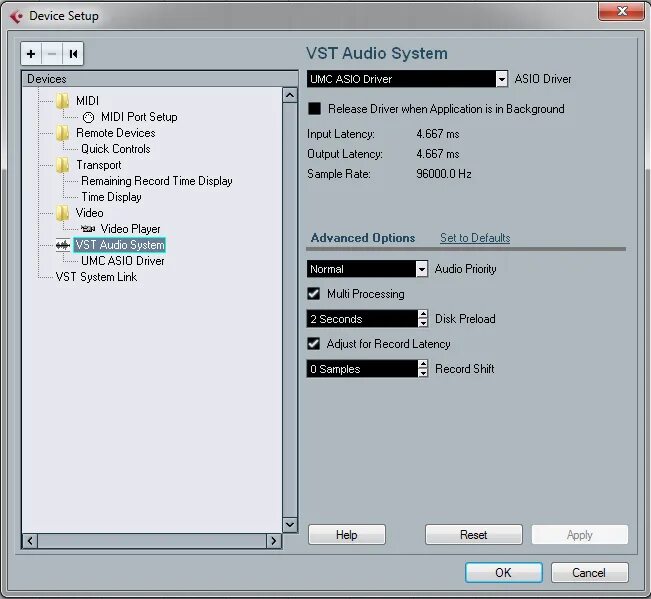This screenshot has width=651, height=599.
Task: Select UMC ASIO Driver tree item
Action: 123,261
